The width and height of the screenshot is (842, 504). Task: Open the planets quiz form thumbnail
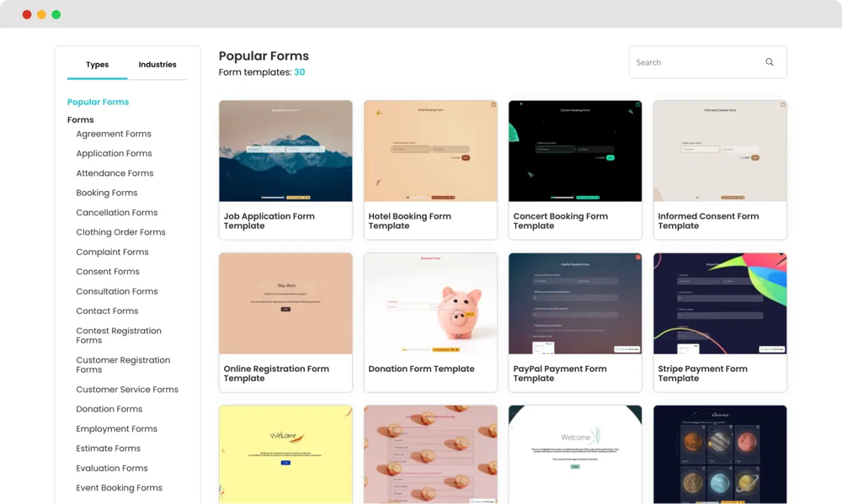pyautogui.click(x=720, y=454)
